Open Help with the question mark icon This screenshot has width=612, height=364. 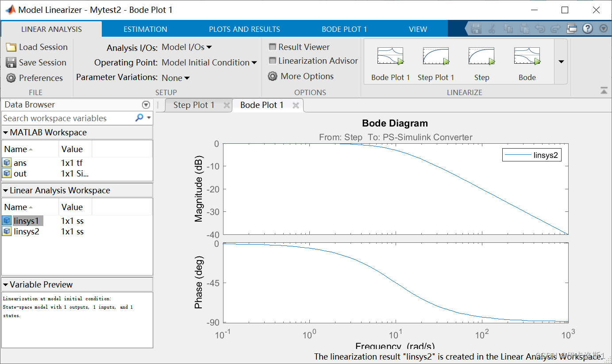pyautogui.click(x=588, y=29)
